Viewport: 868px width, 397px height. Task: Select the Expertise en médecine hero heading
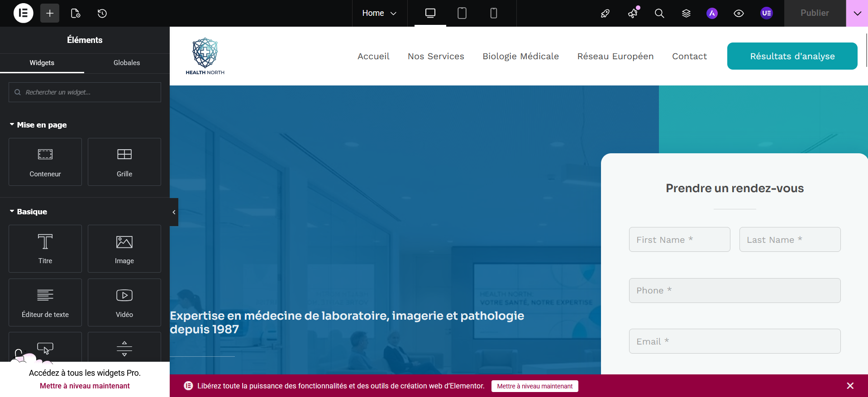coord(347,322)
